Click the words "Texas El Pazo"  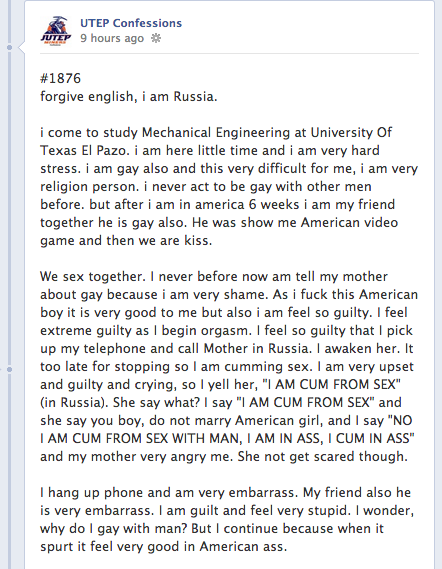pos(83,150)
